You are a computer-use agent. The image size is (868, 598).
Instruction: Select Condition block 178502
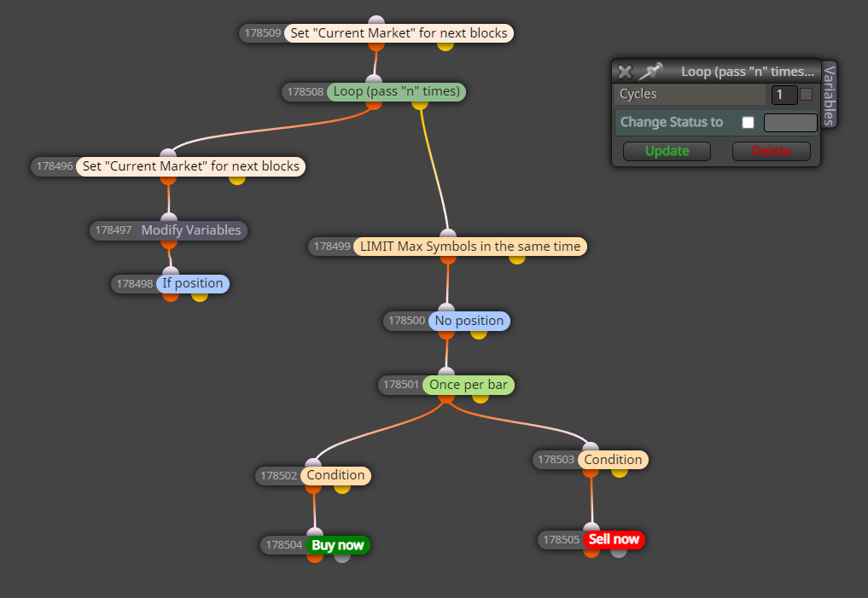335,475
